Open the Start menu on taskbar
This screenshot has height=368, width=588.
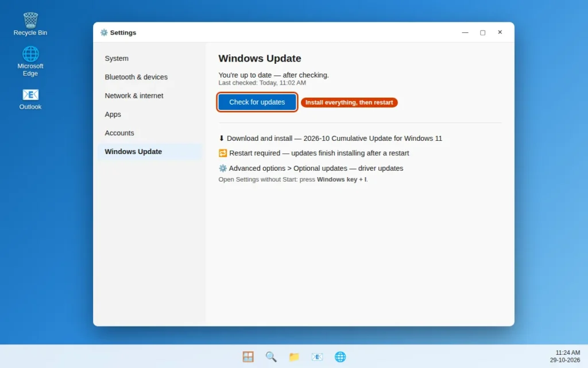248,356
